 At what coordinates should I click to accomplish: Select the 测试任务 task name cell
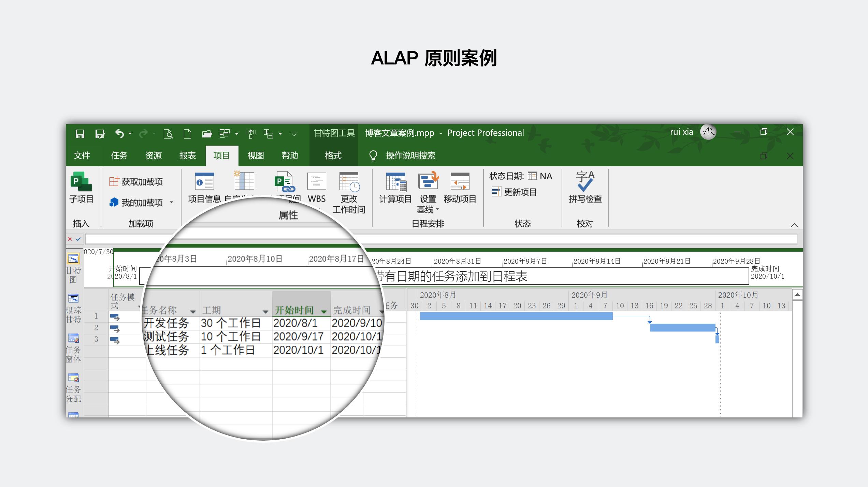171,337
